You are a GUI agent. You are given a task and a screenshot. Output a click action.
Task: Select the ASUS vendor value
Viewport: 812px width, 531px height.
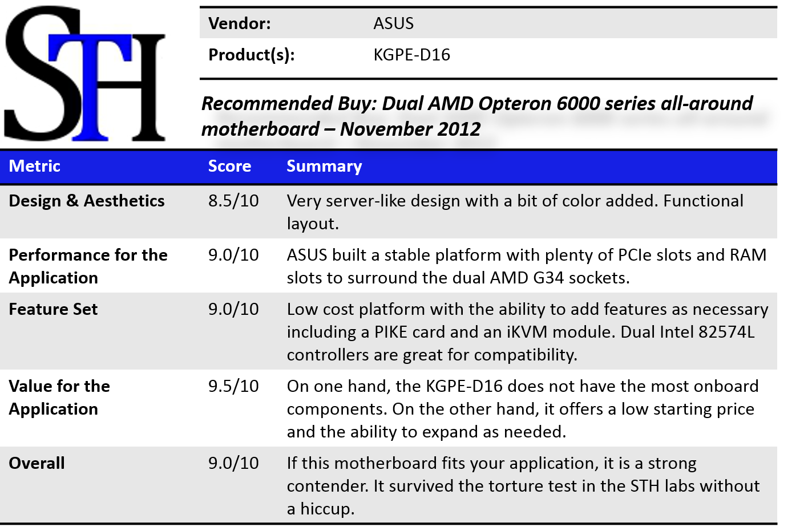[x=393, y=23]
